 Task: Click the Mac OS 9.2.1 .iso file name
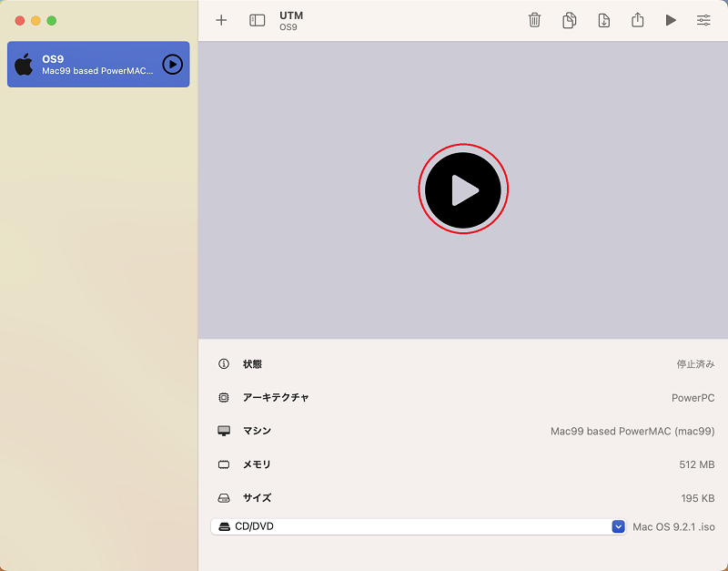[x=673, y=527]
